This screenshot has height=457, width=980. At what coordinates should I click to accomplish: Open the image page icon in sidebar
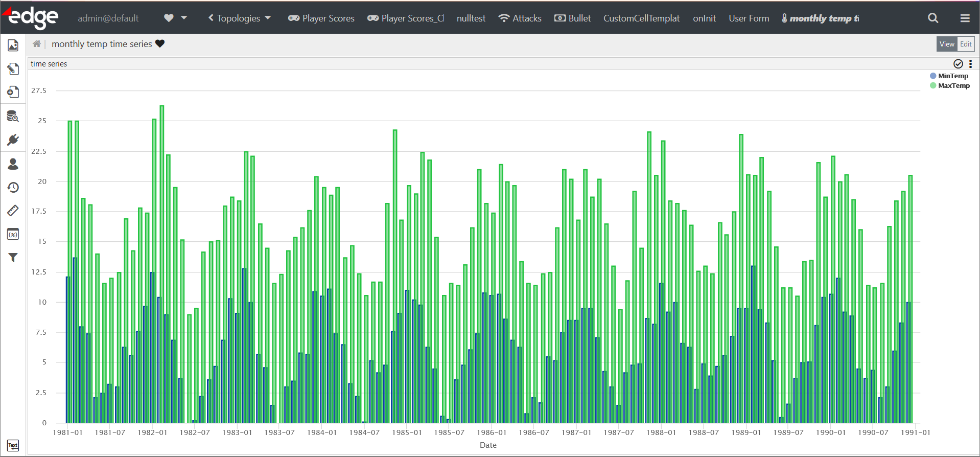[13, 45]
